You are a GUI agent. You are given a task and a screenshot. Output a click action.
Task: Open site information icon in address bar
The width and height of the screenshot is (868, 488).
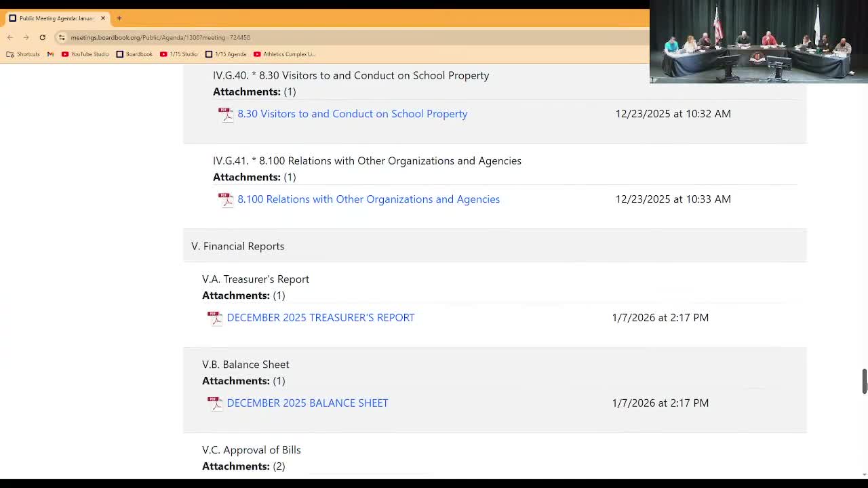[x=62, y=37]
